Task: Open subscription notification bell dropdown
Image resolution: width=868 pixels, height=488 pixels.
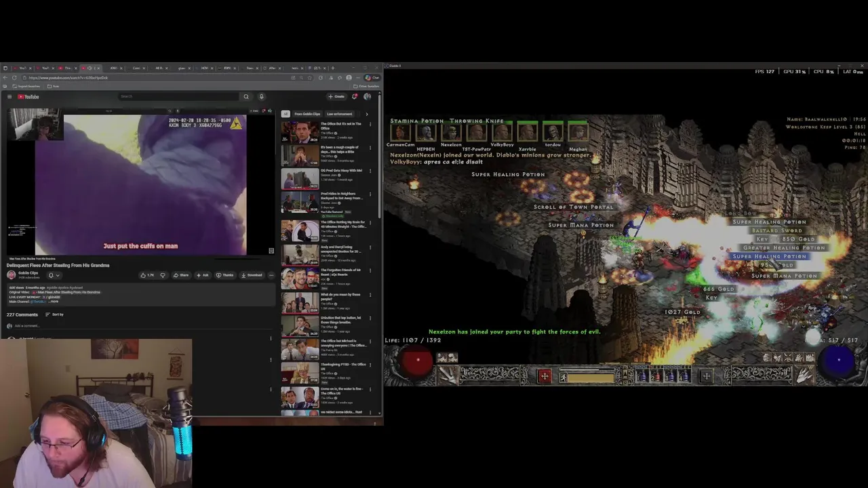Action: click(x=53, y=275)
